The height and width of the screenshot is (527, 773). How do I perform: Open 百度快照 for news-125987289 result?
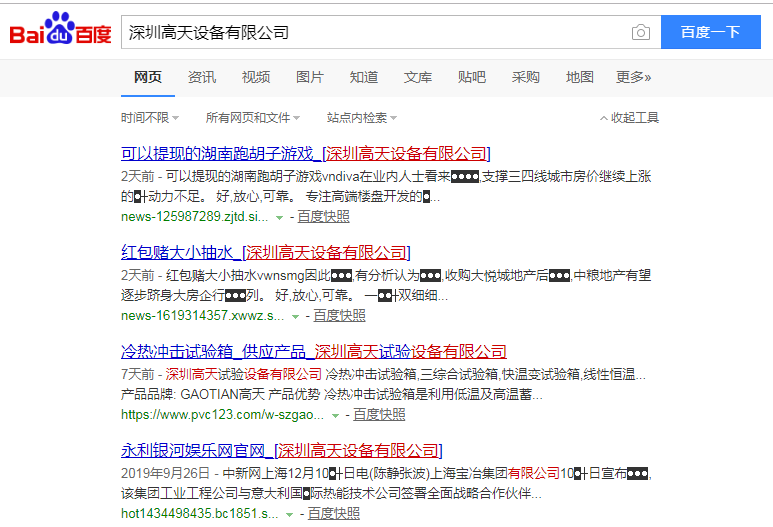[x=323, y=217]
